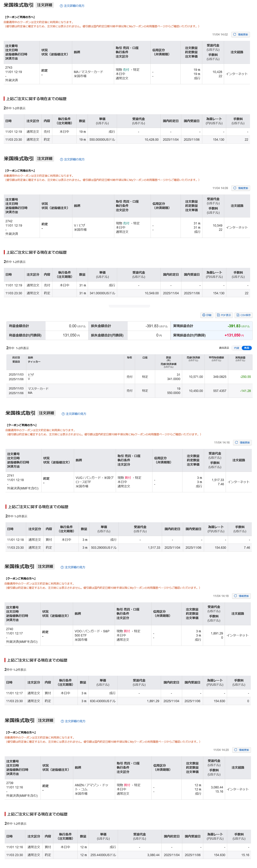The image size is (257, 868).
Task: Click the 銘柄 ティッカー column header
Action: point(34,359)
